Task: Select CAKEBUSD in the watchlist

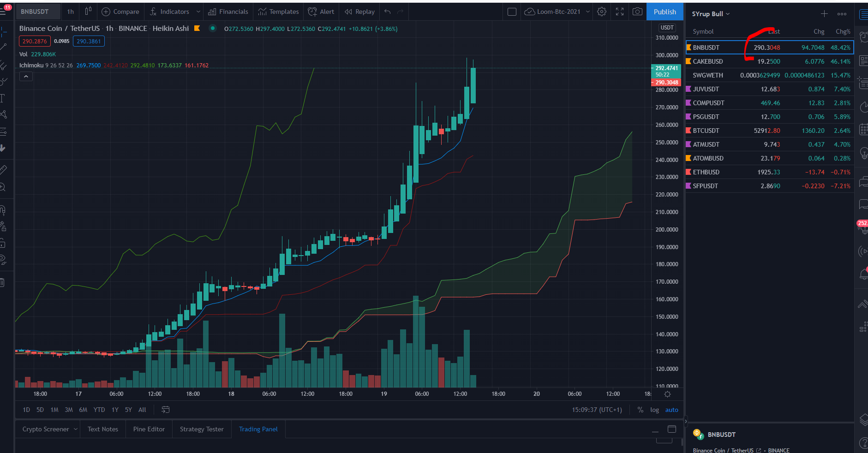Action: click(770, 61)
